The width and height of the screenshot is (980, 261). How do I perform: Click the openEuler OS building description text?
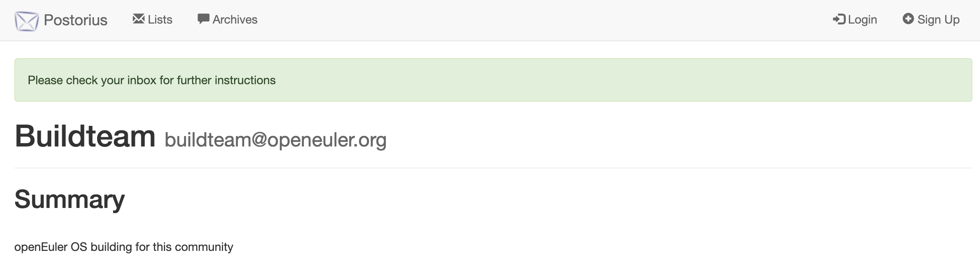tap(124, 247)
